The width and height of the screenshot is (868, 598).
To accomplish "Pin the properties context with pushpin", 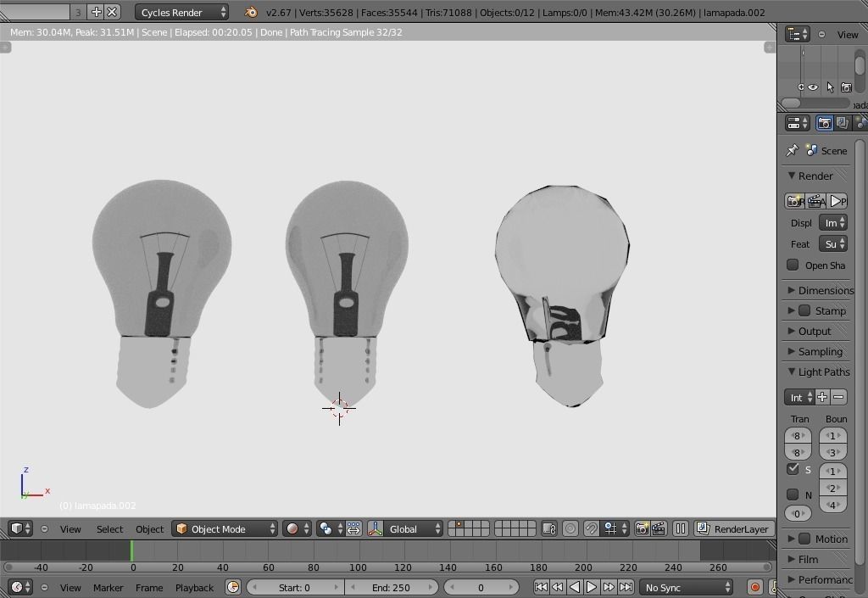I will coord(793,150).
